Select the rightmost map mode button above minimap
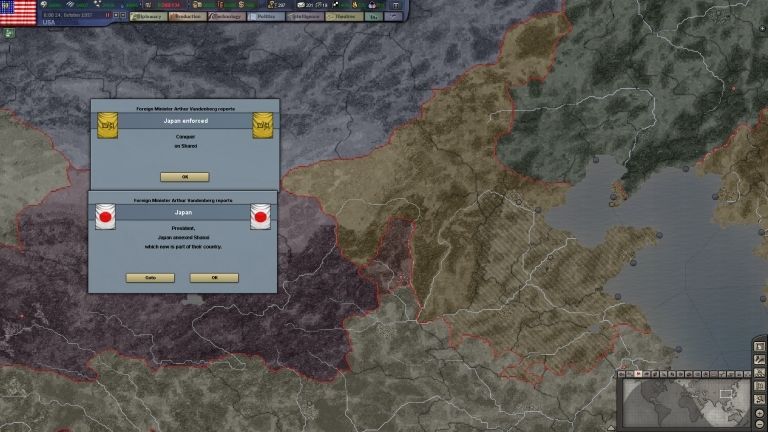This screenshot has width=768, height=432. pyautogui.click(x=747, y=374)
